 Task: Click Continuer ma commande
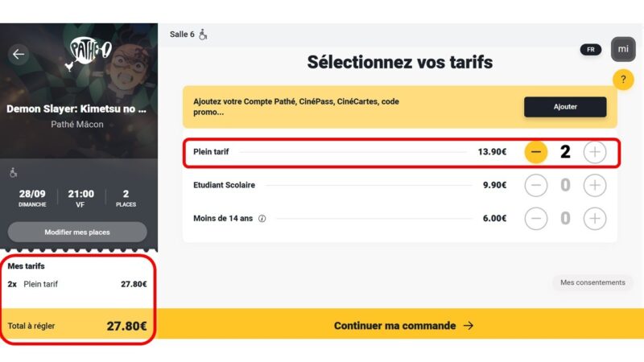pyautogui.click(x=403, y=326)
